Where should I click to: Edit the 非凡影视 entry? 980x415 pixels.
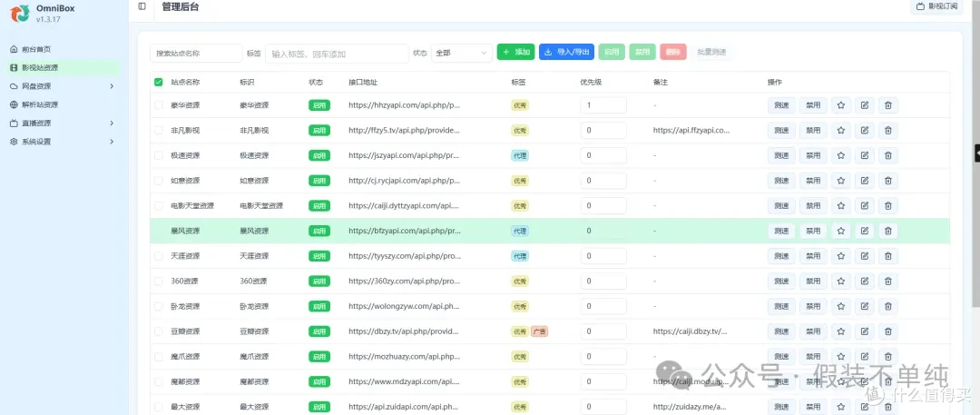(865, 130)
